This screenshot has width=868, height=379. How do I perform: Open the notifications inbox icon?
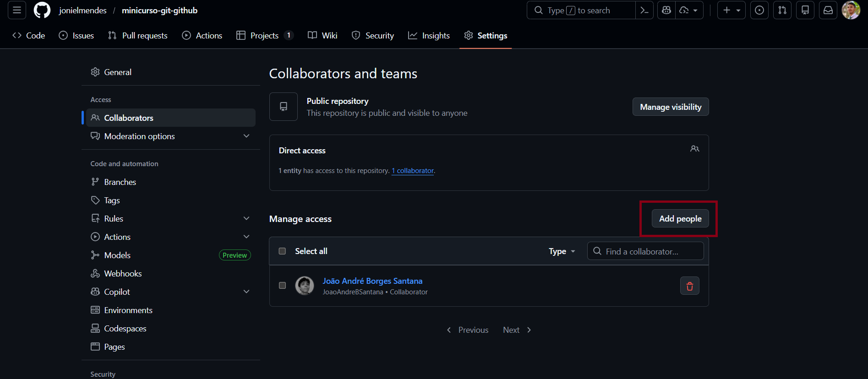point(828,10)
